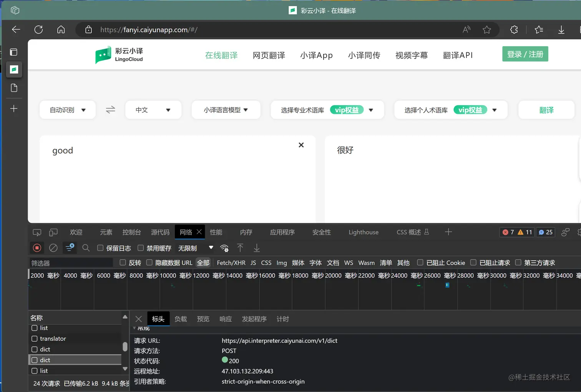Export HAR file via download arrow
Image resolution: width=581 pixels, height=392 pixels.
tap(256, 248)
